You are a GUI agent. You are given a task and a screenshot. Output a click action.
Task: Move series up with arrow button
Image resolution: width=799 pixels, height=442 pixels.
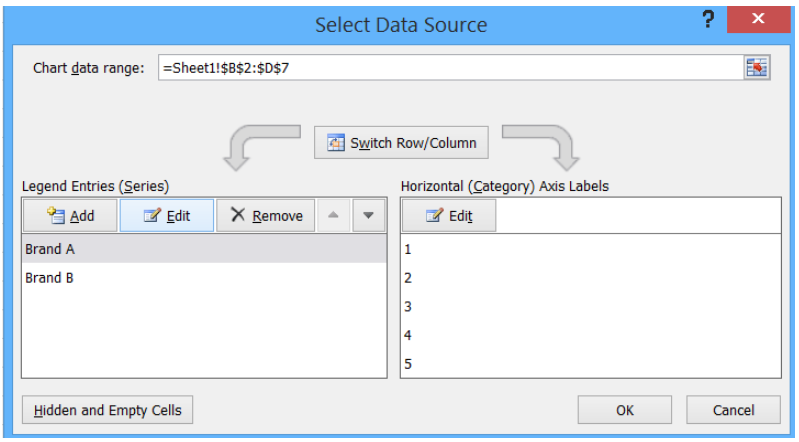pos(333,216)
